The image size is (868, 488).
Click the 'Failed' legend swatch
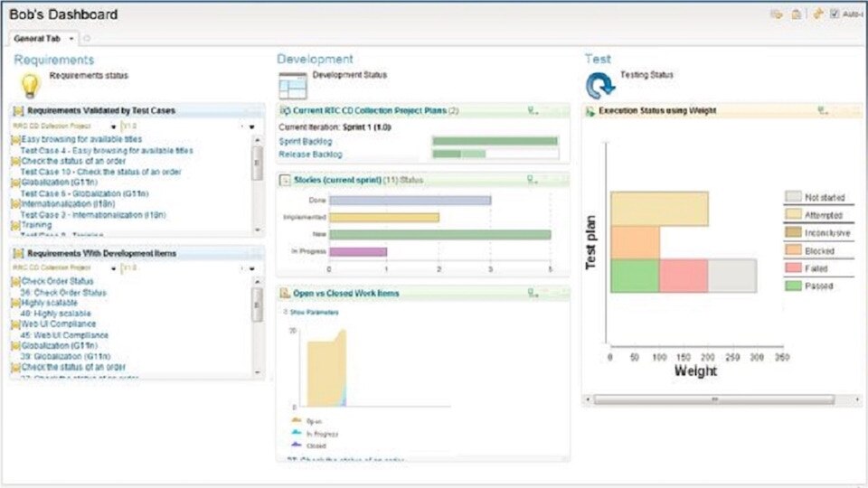793,267
